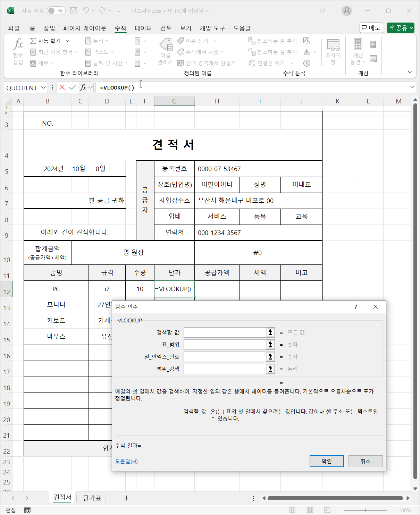The image size is (420, 515).
Task: Expand the formula bar
Action: [x=412, y=87]
